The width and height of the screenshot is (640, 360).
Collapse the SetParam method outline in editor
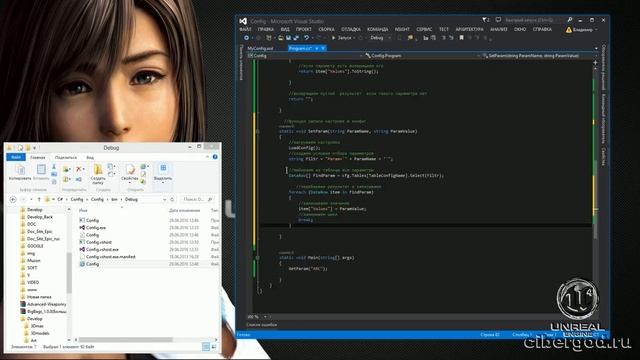pos(257,131)
